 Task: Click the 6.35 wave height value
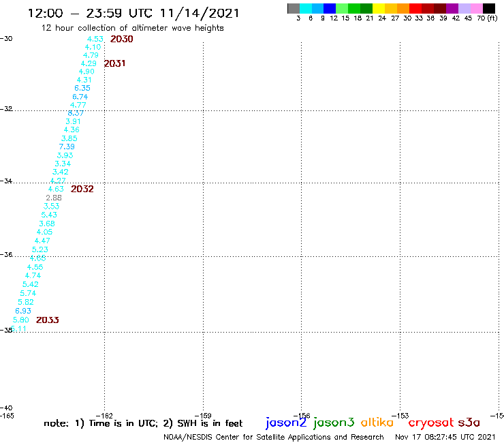(82, 88)
